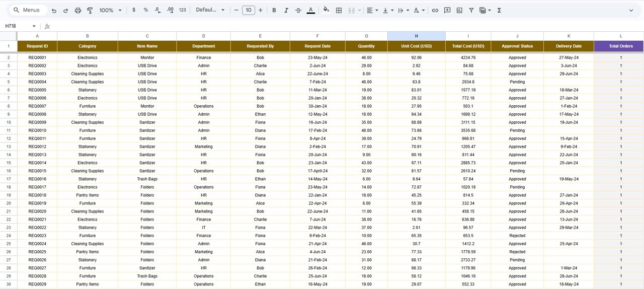The height and width of the screenshot is (289, 644).
Task: Toggle strikethrough formatting
Action: pyautogui.click(x=298, y=10)
